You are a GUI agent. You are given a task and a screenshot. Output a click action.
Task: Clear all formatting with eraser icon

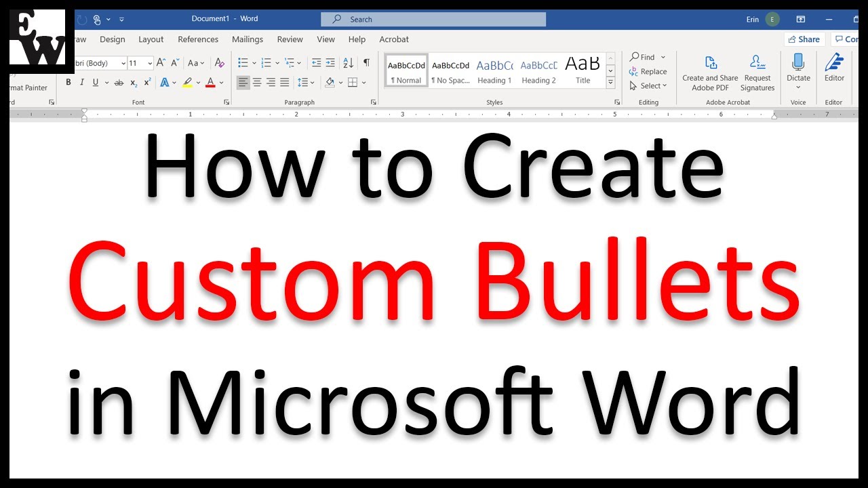[x=219, y=62]
